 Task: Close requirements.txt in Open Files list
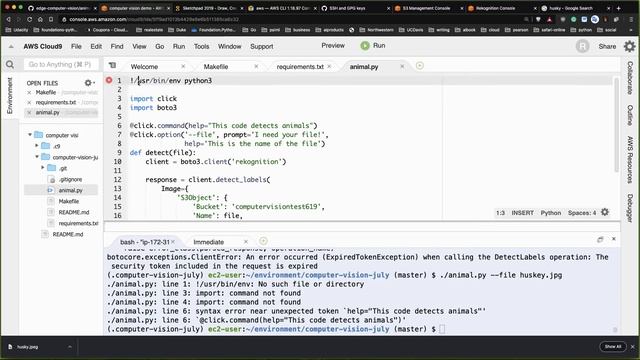coord(29,102)
